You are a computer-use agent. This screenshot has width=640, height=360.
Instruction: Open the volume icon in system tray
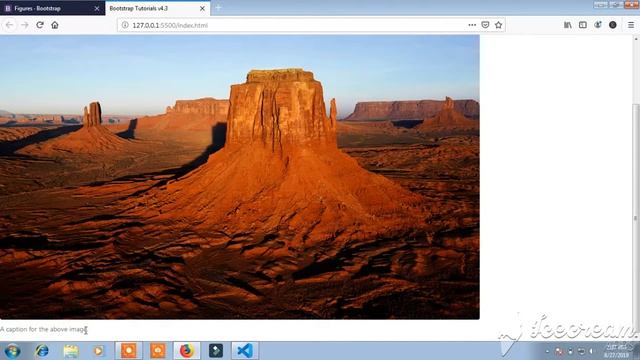591,351
